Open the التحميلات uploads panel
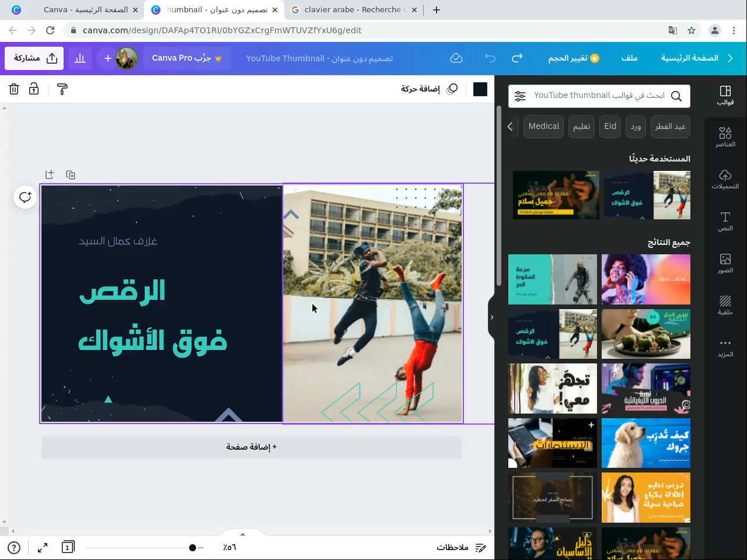747x560 pixels. 725,179
